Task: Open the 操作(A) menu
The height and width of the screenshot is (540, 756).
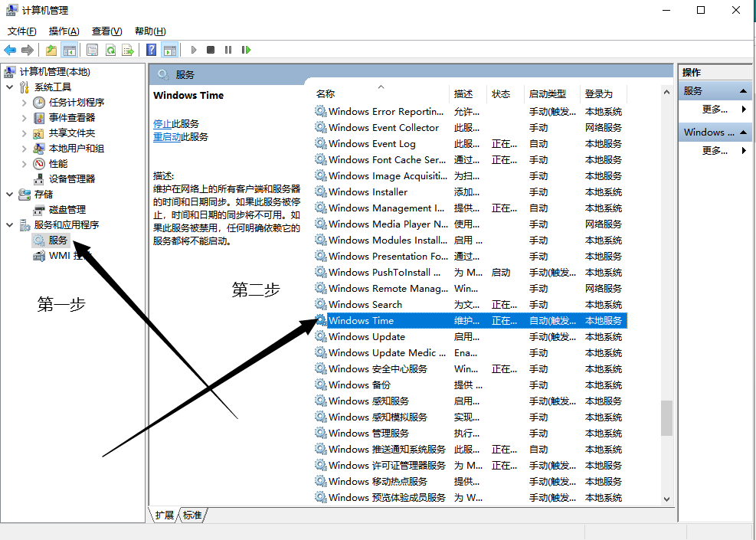Action: [x=64, y=31]
